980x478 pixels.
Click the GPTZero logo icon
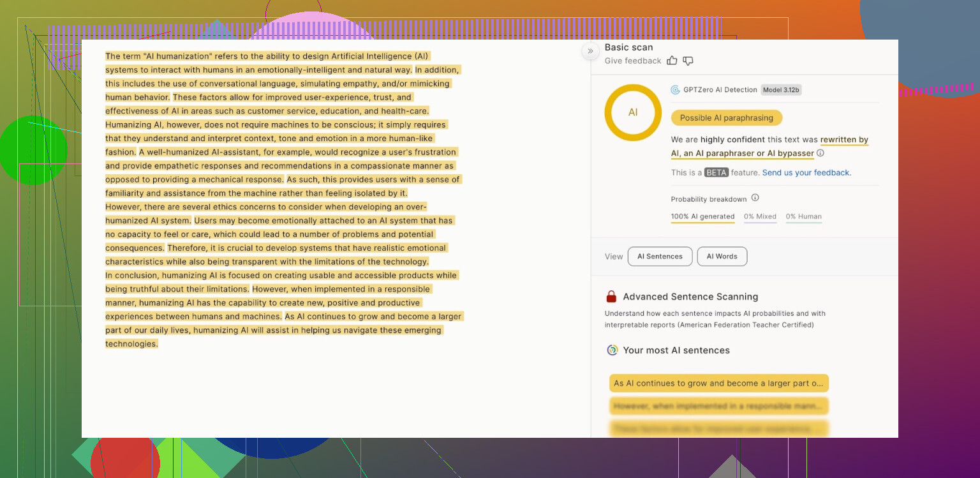(675, 90)
